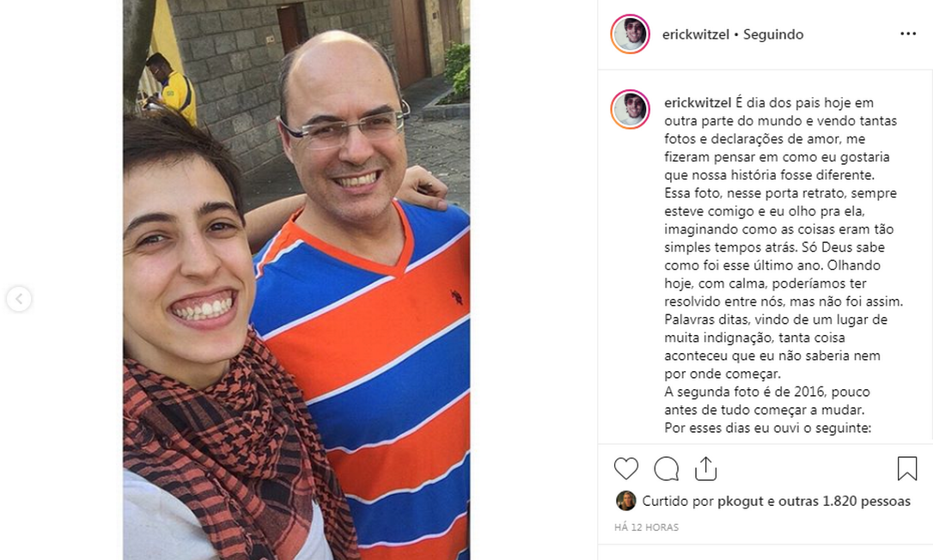Like the post with the heart icon
The width and height of the screenshot is (933, 560).
[x=626, y=468]
